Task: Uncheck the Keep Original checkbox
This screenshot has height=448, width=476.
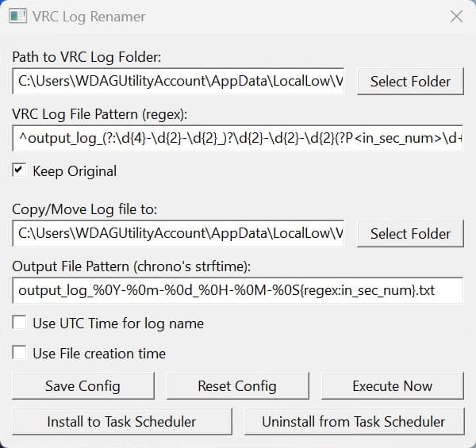Action: click(x=18, y=170)
